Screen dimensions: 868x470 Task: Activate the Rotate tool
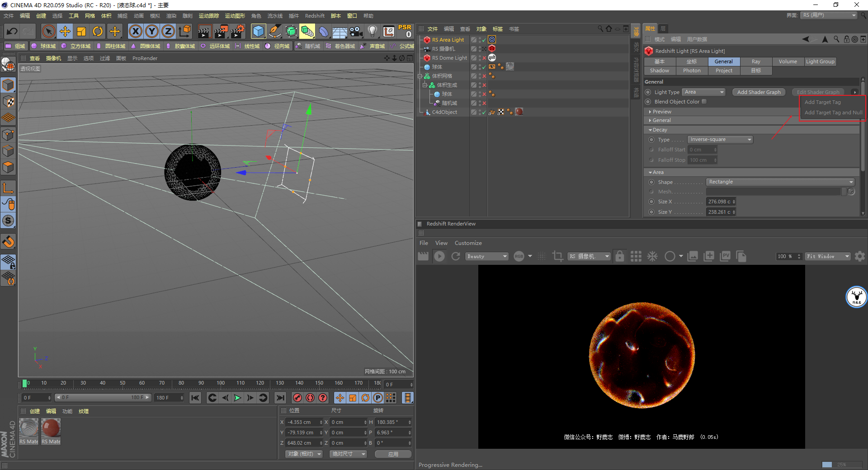coord(98,32)
